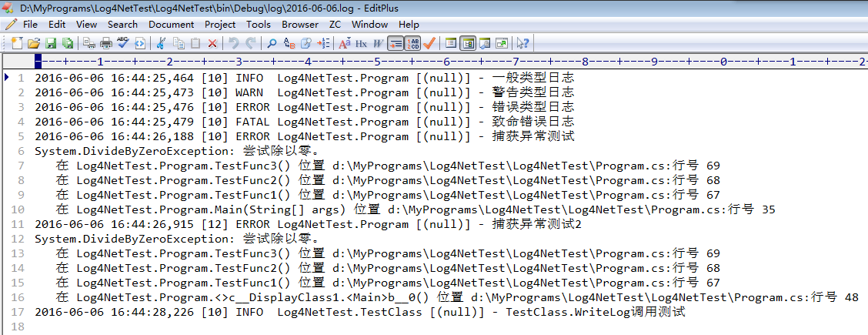Click the Print icon
Image resolution: width=868 pixels, height=335 pixels.
coord(106,43)
